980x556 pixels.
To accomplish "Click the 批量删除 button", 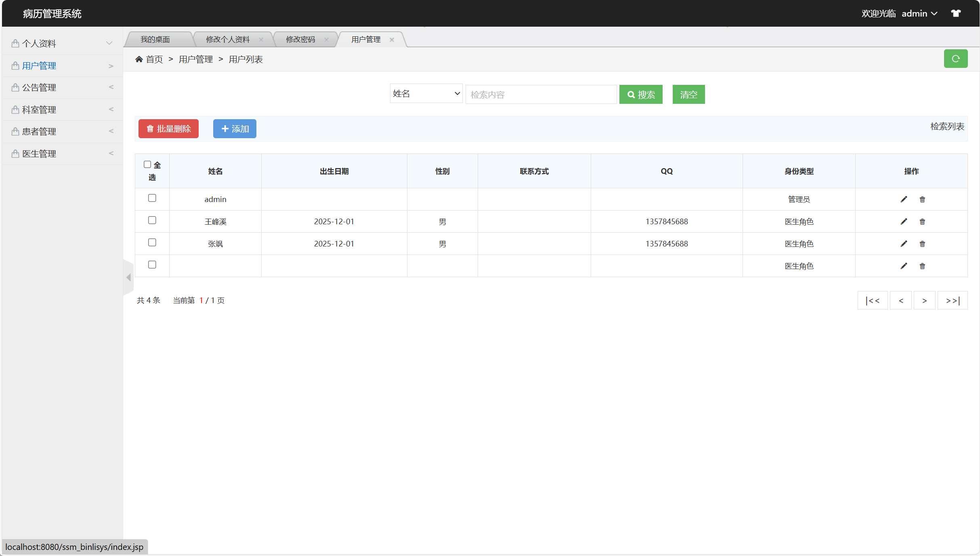I will click(168, 129).
